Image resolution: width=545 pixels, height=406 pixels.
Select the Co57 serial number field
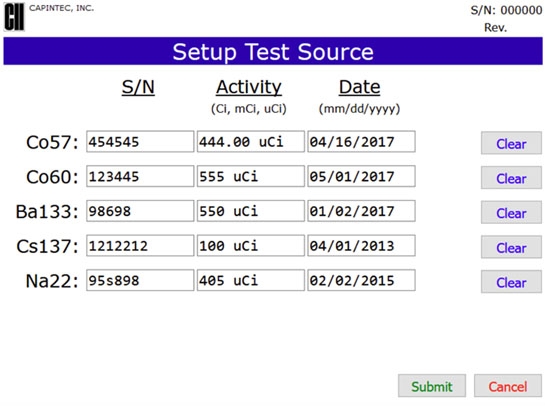point(140,141)
